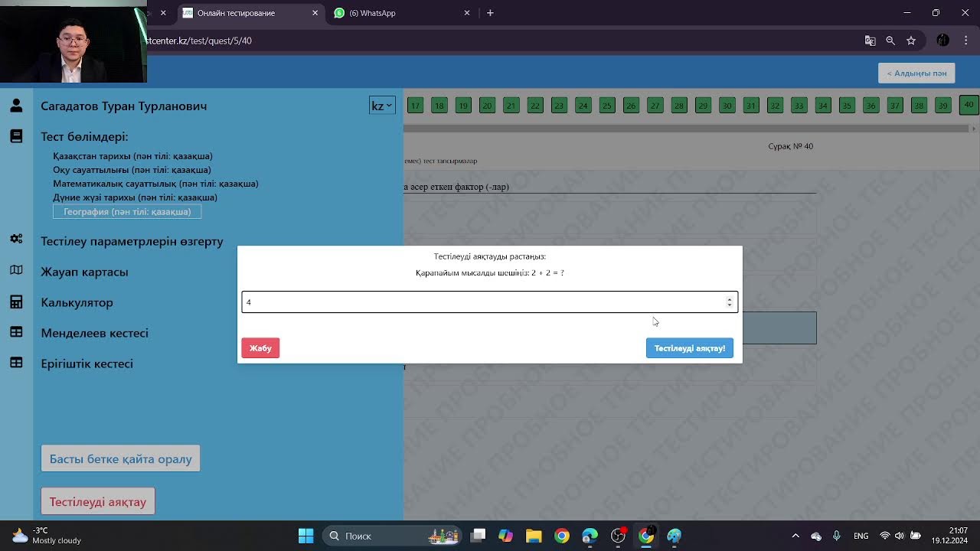This screenshot has height=551, width=980.
Task: Click the Алдыңғы пән button
Action: (x=916, y=73)
